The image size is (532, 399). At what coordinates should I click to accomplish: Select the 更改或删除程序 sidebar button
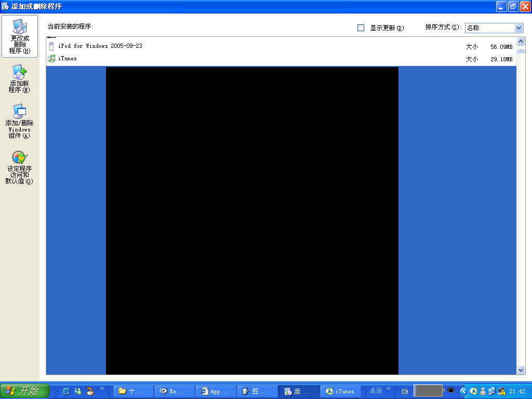20,36
